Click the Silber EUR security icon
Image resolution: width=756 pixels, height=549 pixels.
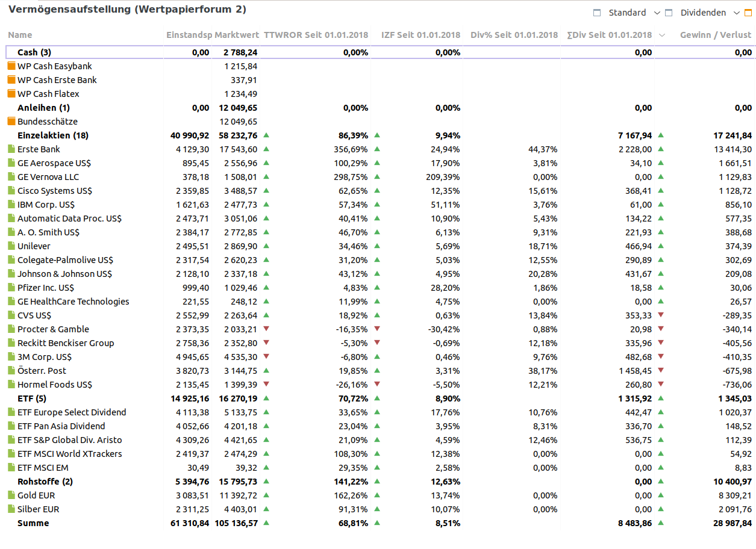click(x=11, y=509)
